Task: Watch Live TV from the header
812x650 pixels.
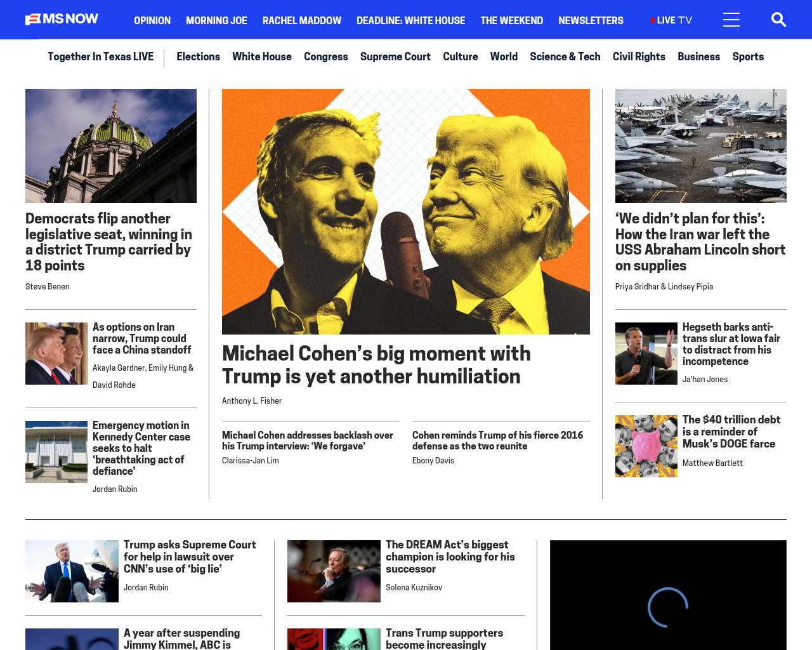Action: pos(671,20)
